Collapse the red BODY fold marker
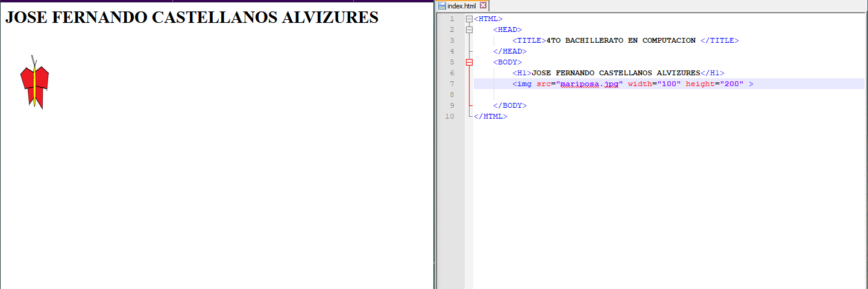 (469, 62)
